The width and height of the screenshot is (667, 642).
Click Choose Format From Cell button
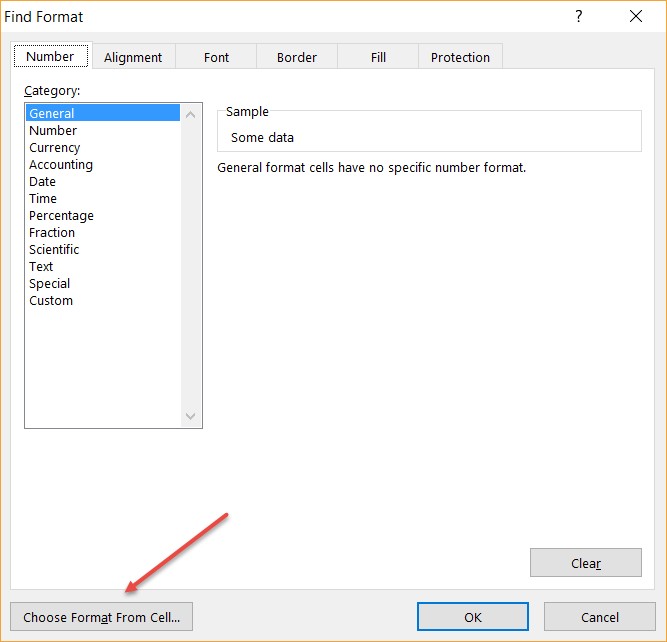(101, 617)
